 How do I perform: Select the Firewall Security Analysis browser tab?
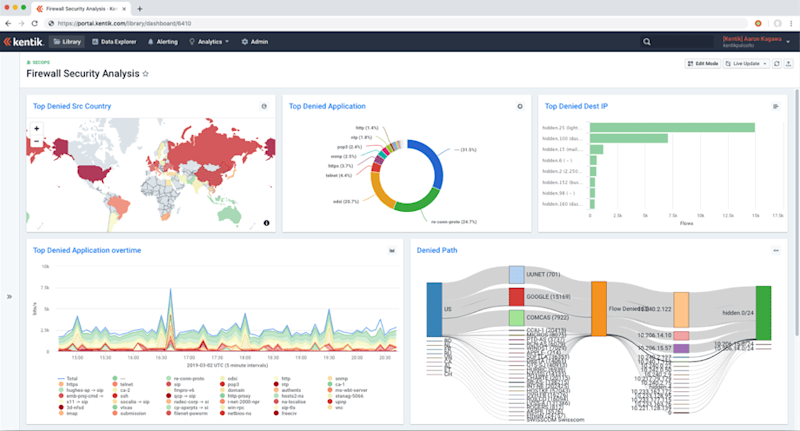point(81,9)
